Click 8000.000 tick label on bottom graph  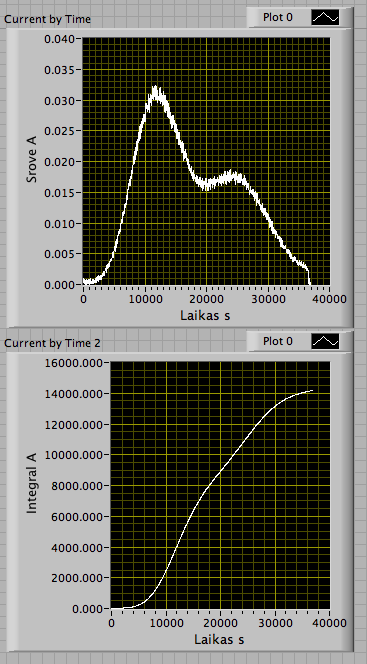pyautogui.click(x=77, y=486)
